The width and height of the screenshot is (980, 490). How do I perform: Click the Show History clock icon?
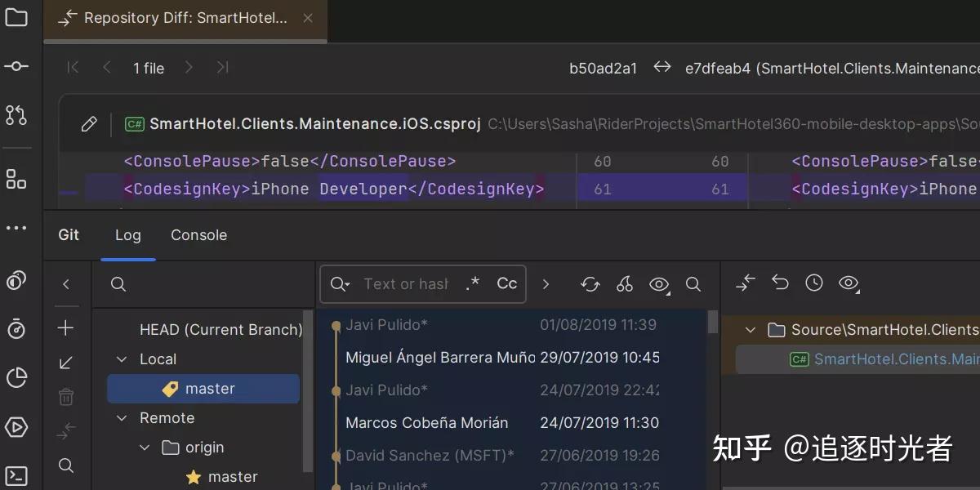[813, 283]
